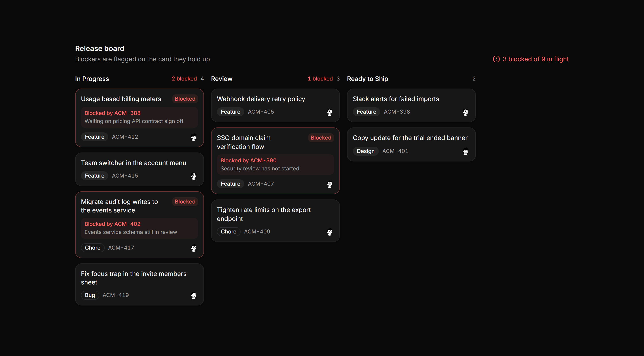Click the assignee avatar on card ACM-415
The height and width of the screenshot is (356, 644).
[193, 176]
